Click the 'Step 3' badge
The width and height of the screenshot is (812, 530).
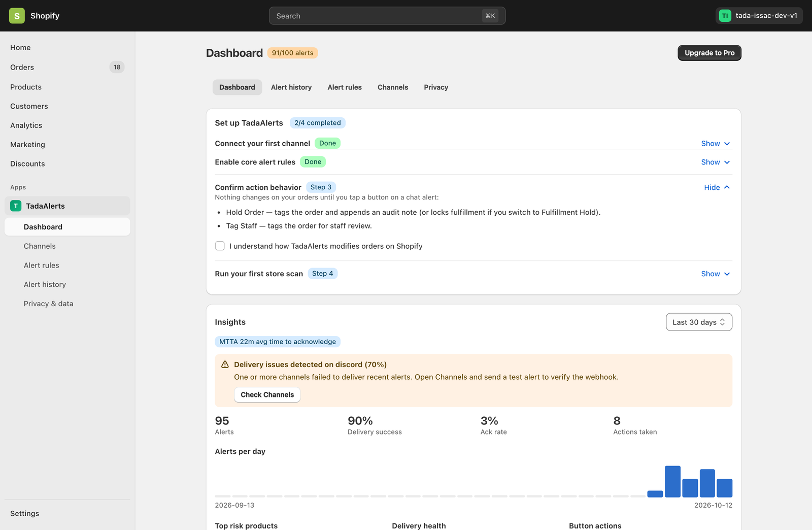point(321,187)
